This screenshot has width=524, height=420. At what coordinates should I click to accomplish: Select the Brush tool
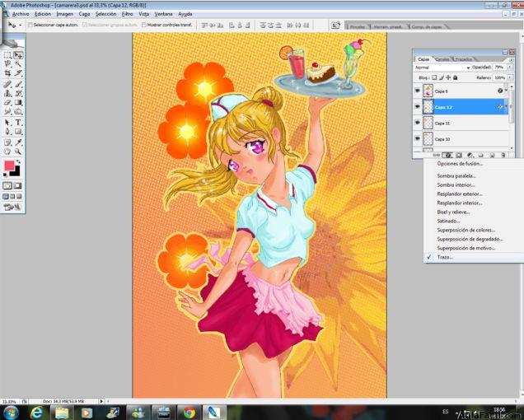[x=18, y=84]
